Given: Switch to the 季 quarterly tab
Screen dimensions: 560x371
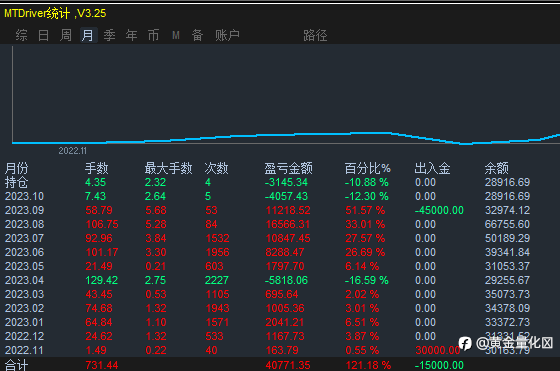Looking at the screenshot, I should [x=109, y=35].
